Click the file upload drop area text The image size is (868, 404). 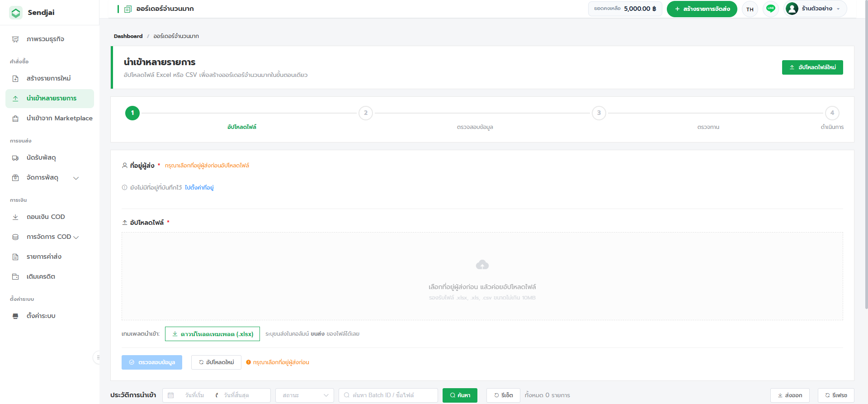(x=482, y=287)
